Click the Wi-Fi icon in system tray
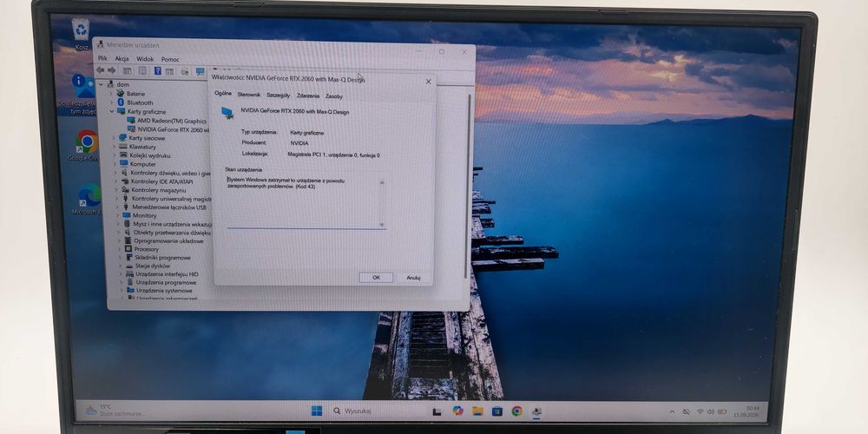The height and width of the screenshot is (434, 868). (700, 411)
